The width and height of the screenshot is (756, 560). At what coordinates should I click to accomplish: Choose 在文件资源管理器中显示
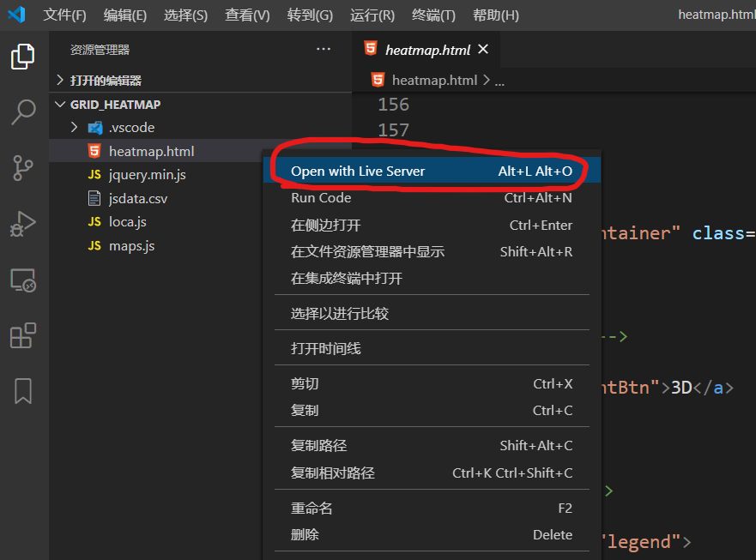tap(432, 251)
